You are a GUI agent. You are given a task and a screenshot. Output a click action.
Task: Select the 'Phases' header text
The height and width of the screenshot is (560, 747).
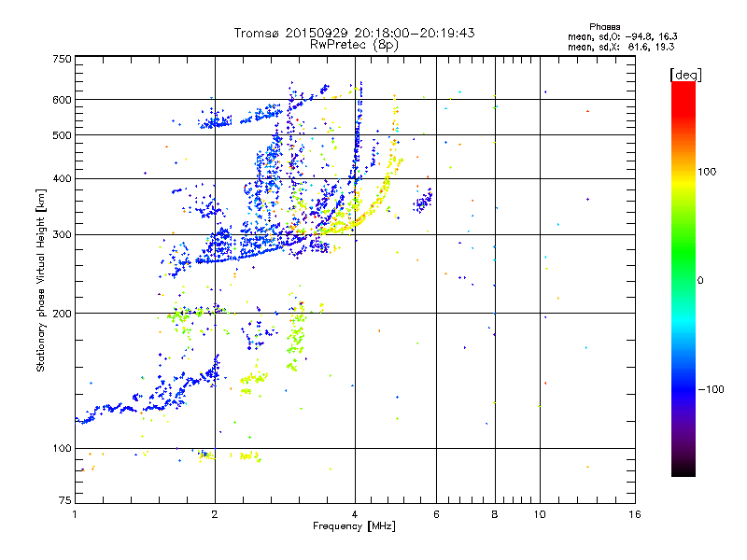(604, 27)
